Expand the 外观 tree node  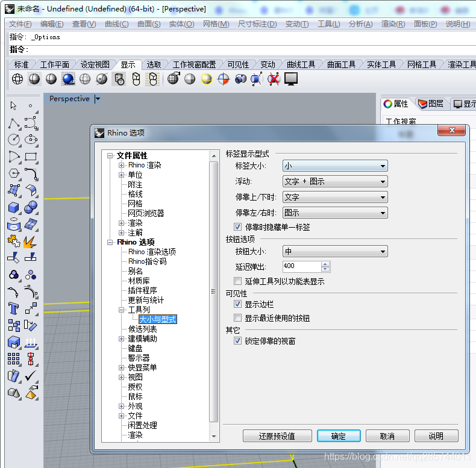click(121, 406)
